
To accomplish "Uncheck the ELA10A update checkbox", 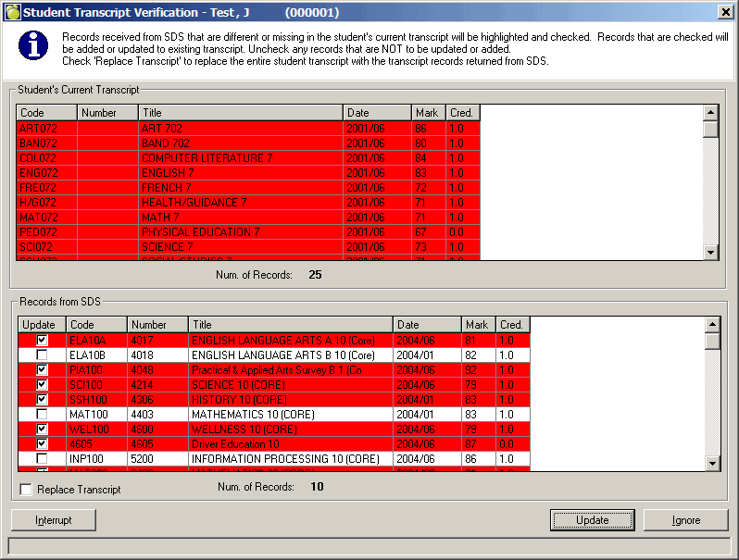I will click(42, 340).
